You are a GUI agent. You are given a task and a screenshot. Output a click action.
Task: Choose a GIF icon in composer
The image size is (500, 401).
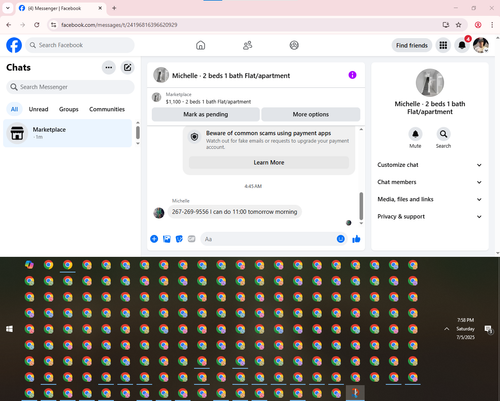[191, 239]
